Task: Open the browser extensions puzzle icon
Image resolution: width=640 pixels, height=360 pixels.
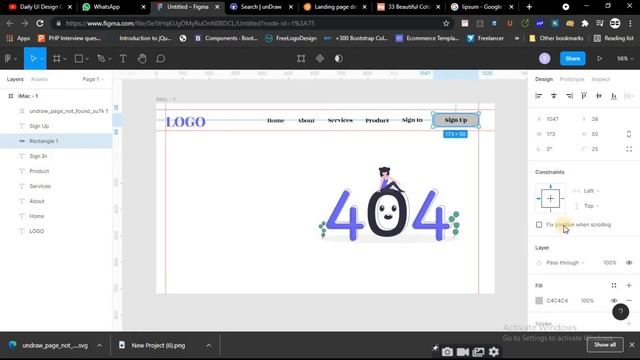Action: [x=585, y=24]
